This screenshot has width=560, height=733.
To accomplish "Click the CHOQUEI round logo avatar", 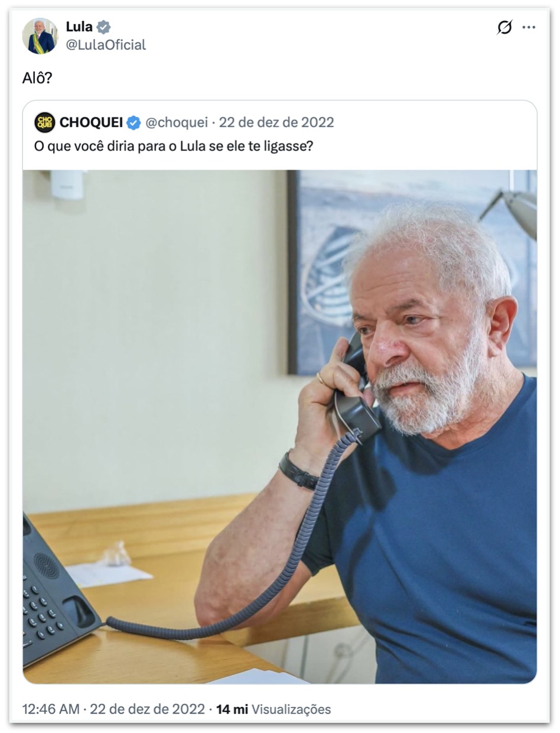I will 45,122.
